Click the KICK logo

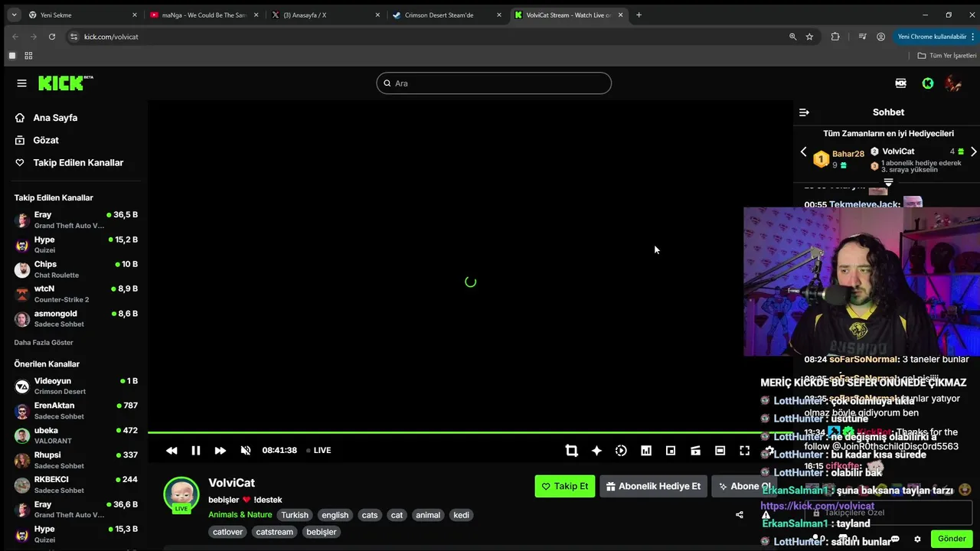pyautogui.click(x=65, y=83)
